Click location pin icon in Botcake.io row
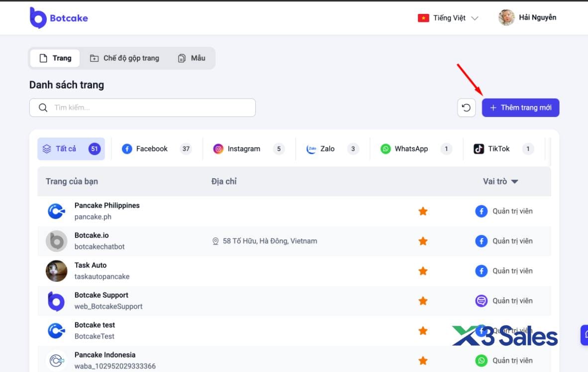This screenshot has width=588, height=372. coord(215,241)
